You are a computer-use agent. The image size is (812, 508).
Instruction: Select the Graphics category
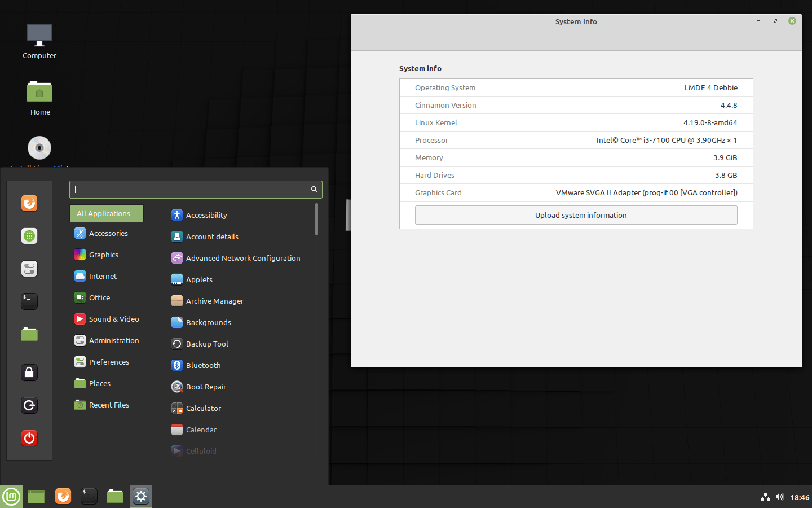pyautogui.click(x=106, y=255)
